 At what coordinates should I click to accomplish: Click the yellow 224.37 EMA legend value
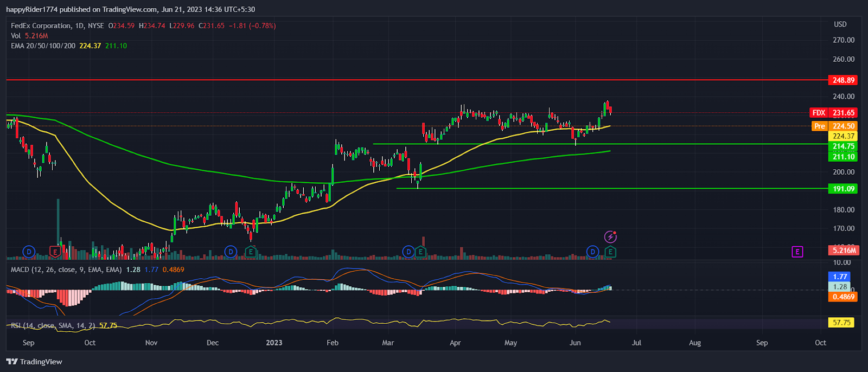(x=90, y=46)
